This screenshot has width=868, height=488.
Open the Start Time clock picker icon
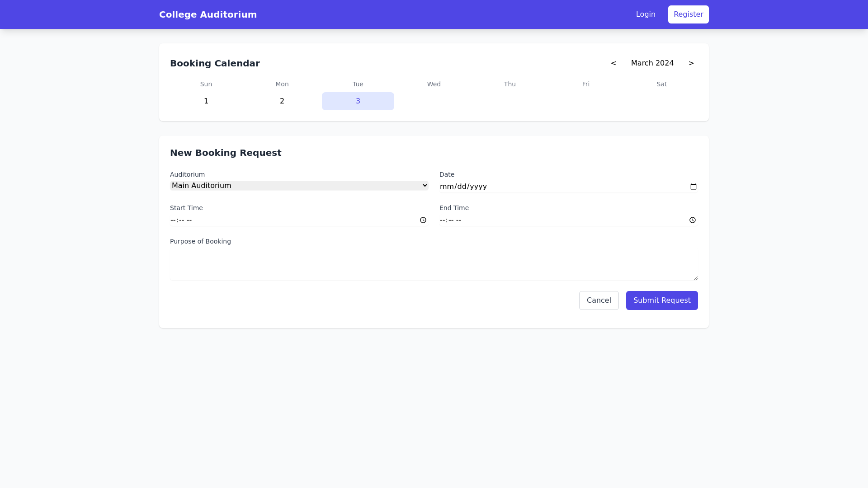[x=423, y=220]
